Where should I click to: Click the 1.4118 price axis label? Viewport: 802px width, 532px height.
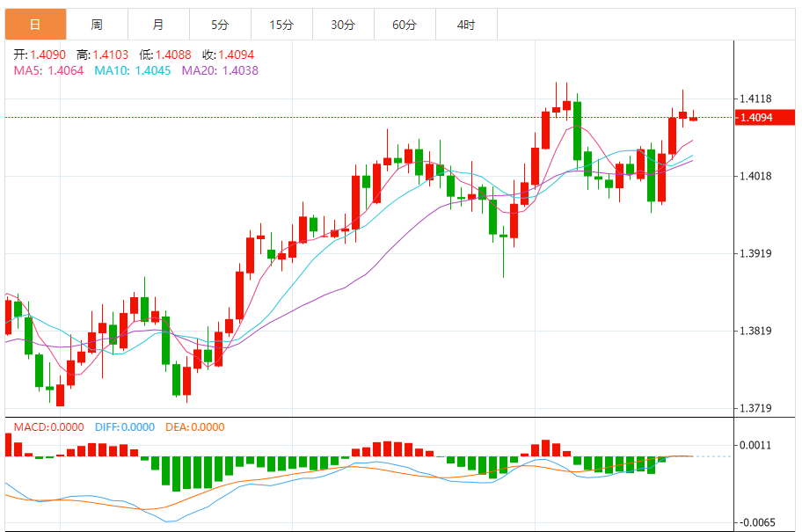(755, 98)
